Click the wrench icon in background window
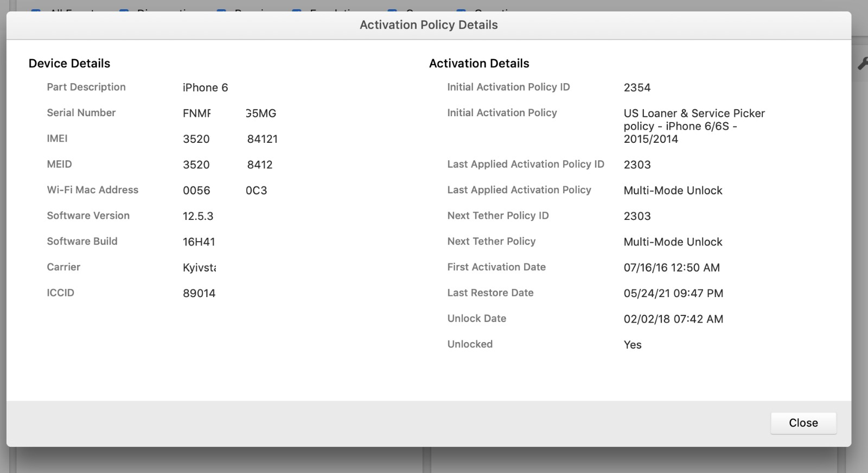Screen dimensions: 868x473 (x=863, y=64)
